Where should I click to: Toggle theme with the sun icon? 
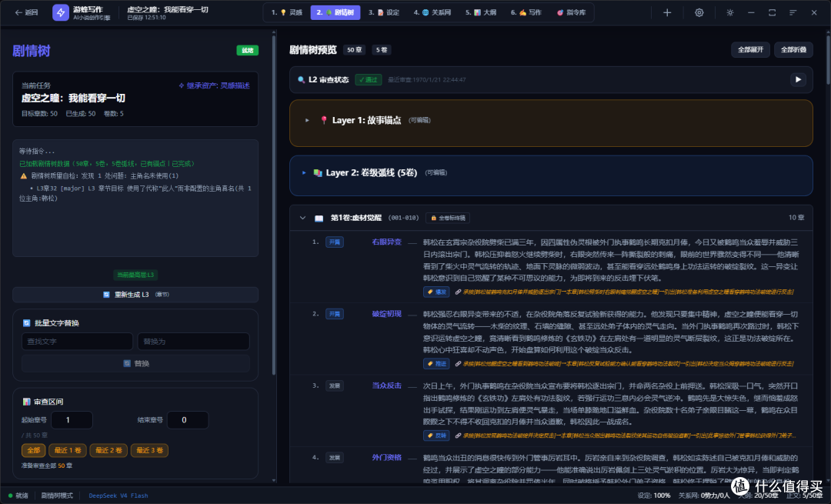730,13
